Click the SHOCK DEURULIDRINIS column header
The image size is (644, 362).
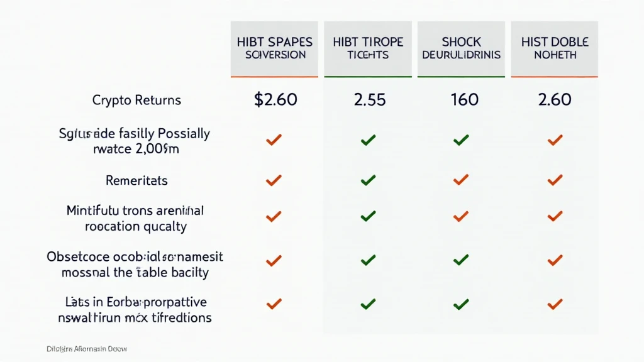point(461,49)
